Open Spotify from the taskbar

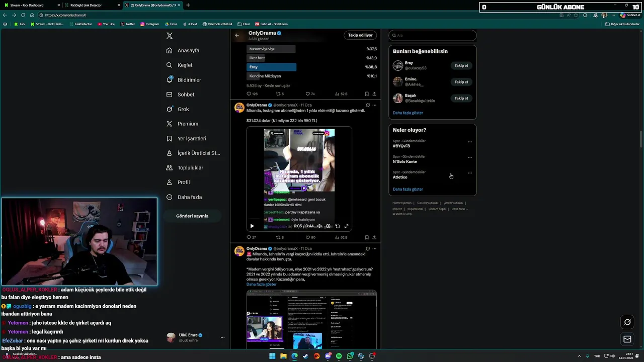(x=339, y=356)
